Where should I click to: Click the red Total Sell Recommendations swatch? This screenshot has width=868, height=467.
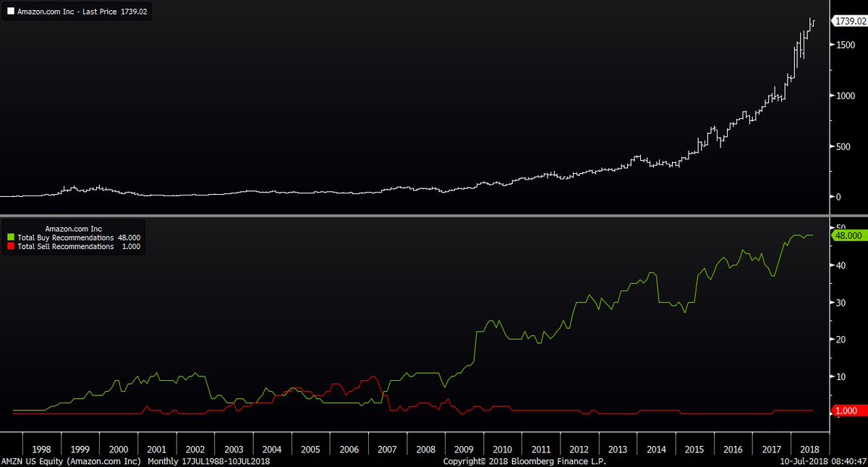(x=9, y=246)
